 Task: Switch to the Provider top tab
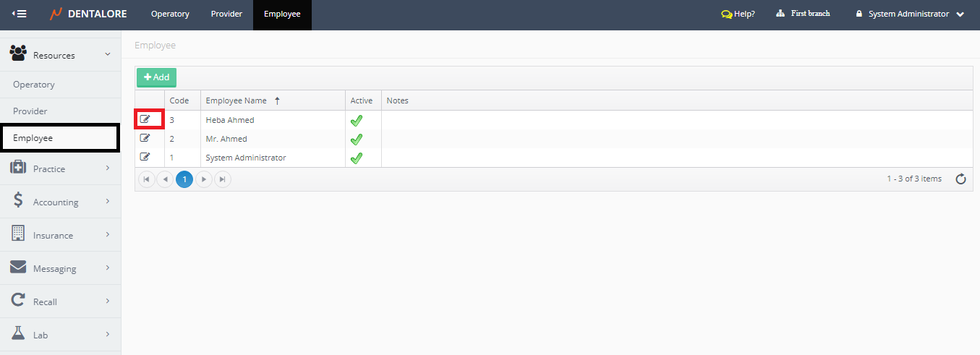(226, 14)
